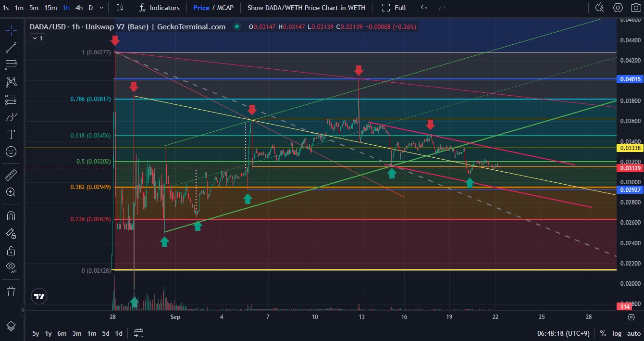Open the forecasting and measurement tools

(x=11, y=100)
